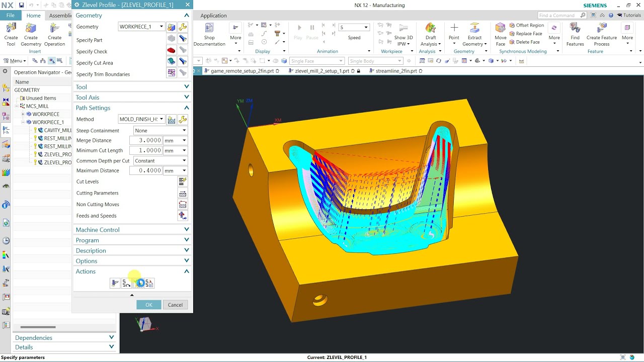
Task: Click the Create Geometry icon
Action: tap(31, 28)
